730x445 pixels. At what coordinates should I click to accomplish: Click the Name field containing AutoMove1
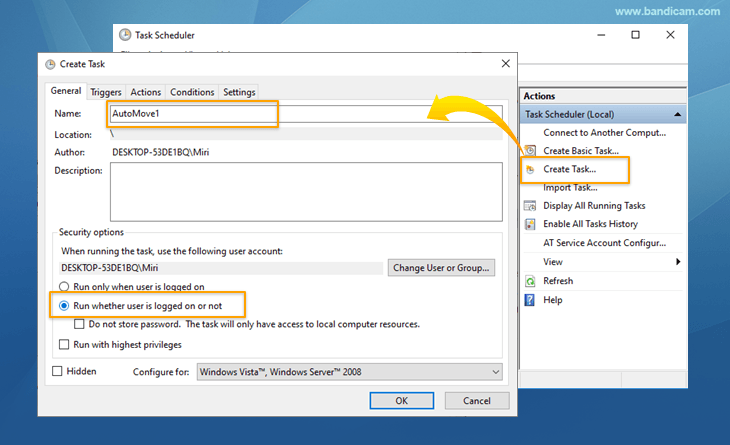pyautogui.click(x=306, y=114)
